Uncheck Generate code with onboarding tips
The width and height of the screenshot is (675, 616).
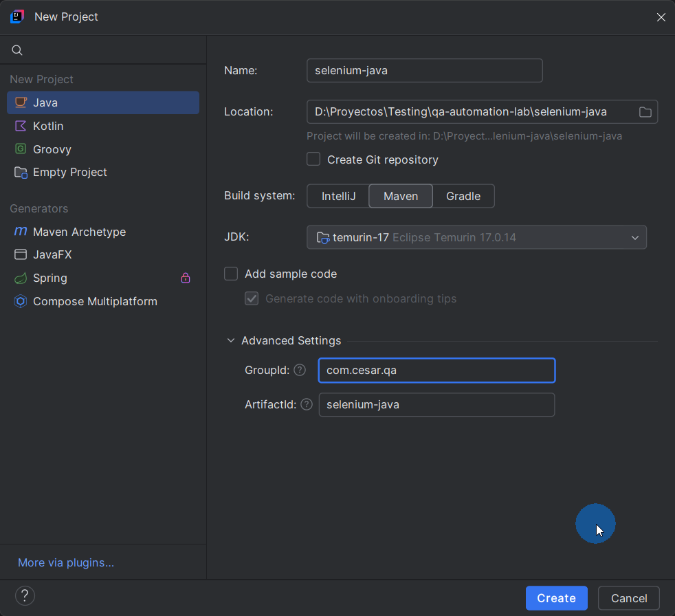click(x=252, y=298)
